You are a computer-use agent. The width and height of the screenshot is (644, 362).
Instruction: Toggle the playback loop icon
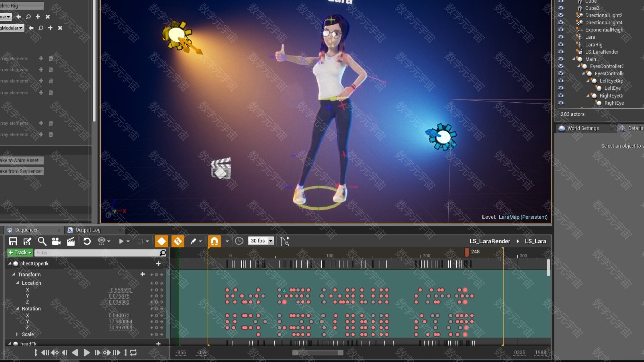click(133, 353)
